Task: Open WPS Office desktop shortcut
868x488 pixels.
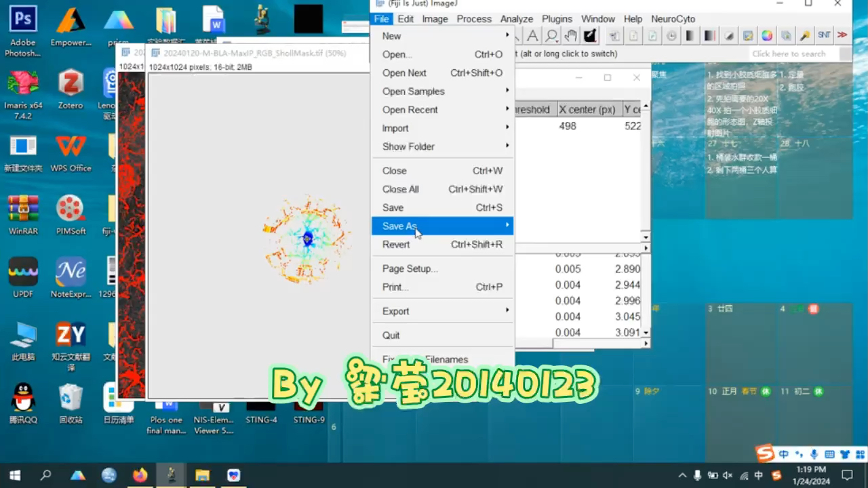Action: (x=71, y=152)
